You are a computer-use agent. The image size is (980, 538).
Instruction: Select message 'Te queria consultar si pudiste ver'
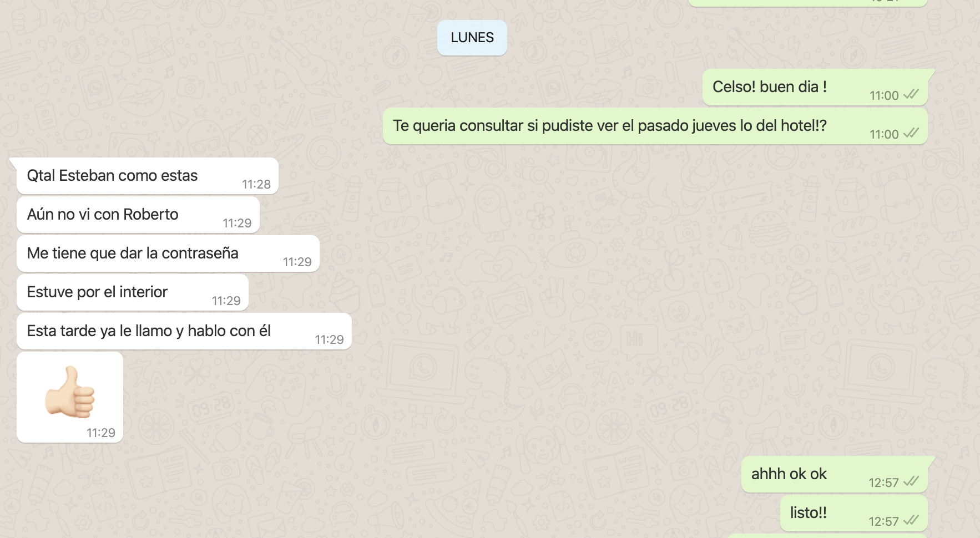tap(655, 126)
